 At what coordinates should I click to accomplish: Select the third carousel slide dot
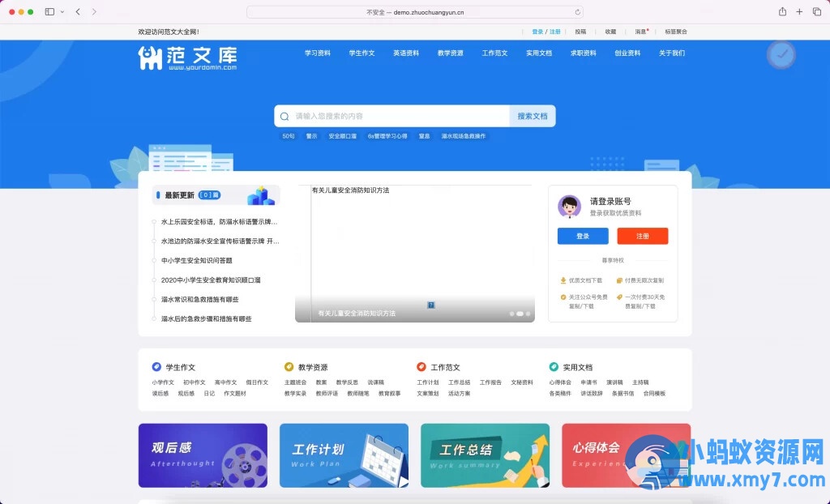[528, 313]
